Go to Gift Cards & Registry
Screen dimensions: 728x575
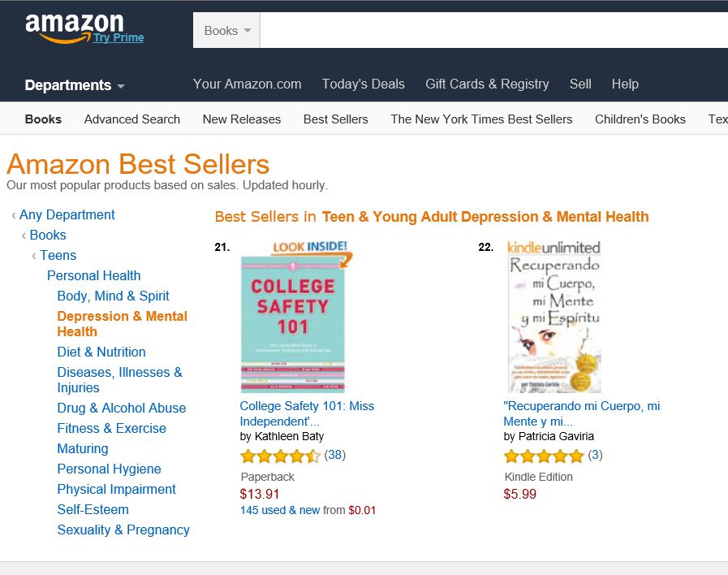click(487, 84)
